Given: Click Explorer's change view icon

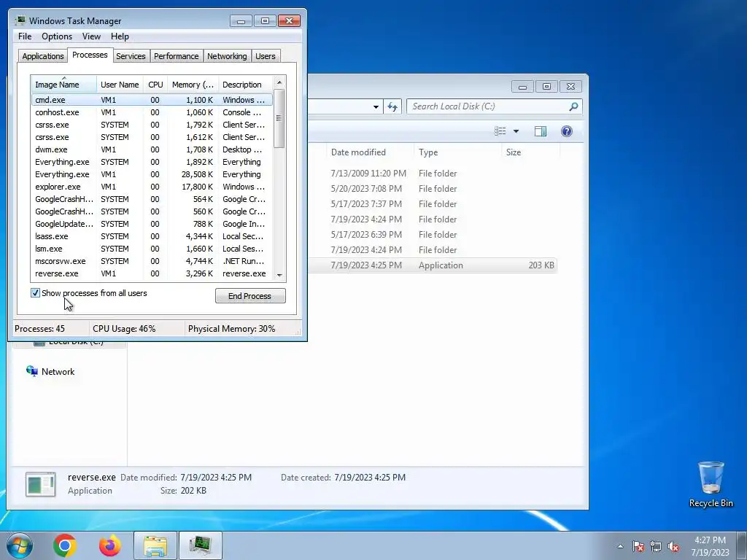Looking at the screenshot, I should pos(500,131).
